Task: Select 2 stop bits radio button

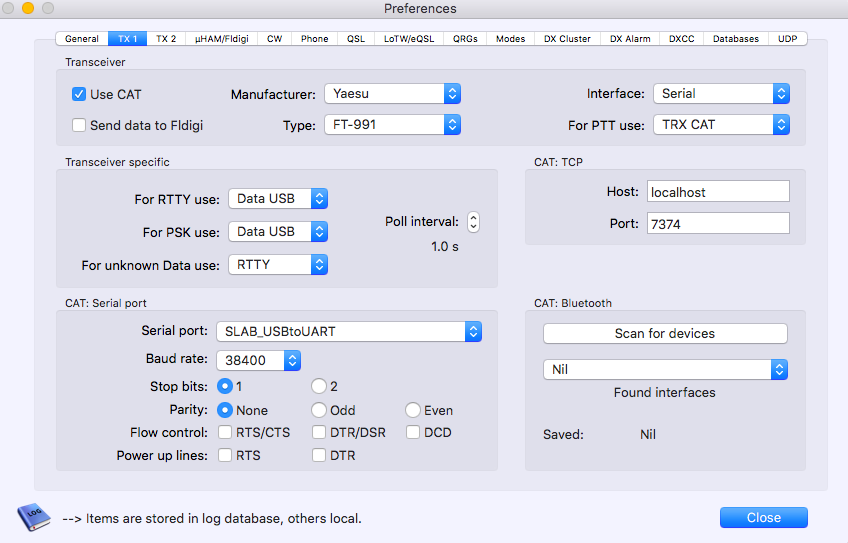Action: [319, 386]
